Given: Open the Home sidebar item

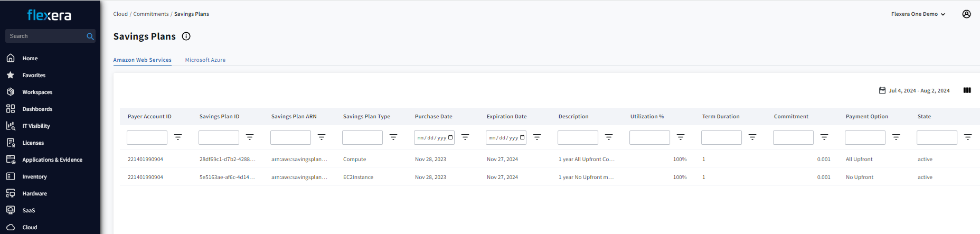Looking at the screenshot, I should [x=30, y=58].
